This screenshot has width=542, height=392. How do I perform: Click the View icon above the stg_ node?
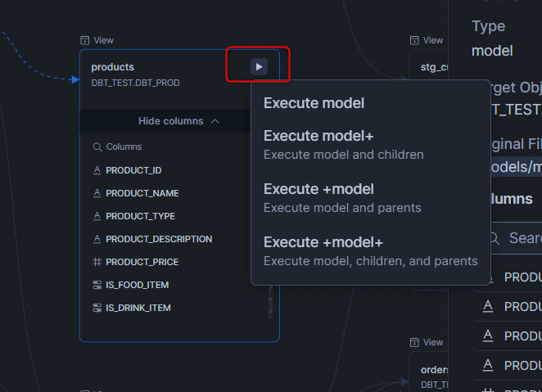(414, 40)
